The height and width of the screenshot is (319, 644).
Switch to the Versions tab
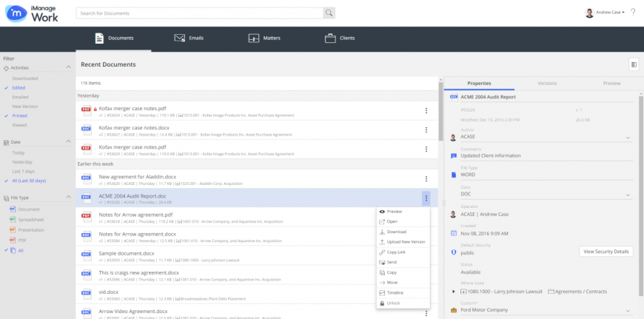click(x=547, y=84)
